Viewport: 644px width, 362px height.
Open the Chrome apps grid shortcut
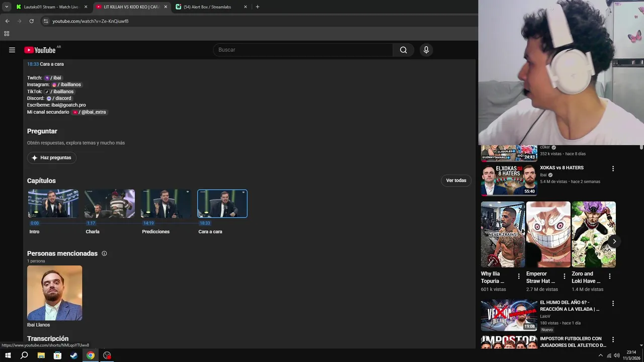[7, 34]
